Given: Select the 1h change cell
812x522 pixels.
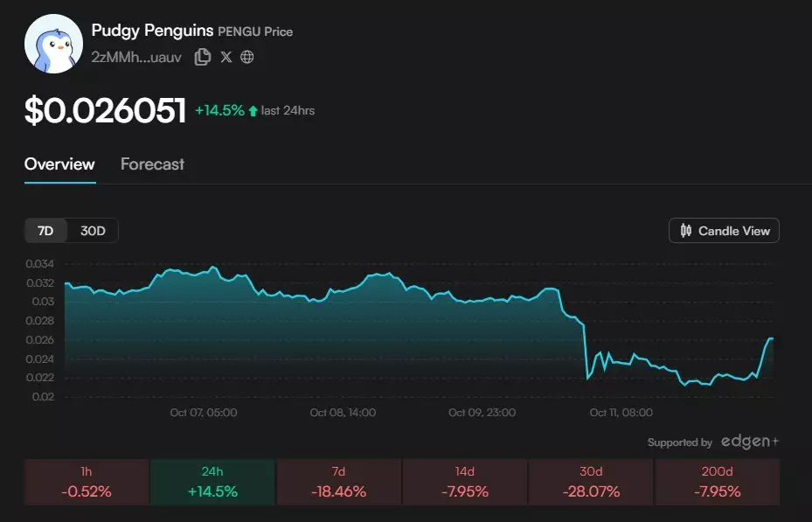Looking at the screenshot, I should [x=87, y=482].
